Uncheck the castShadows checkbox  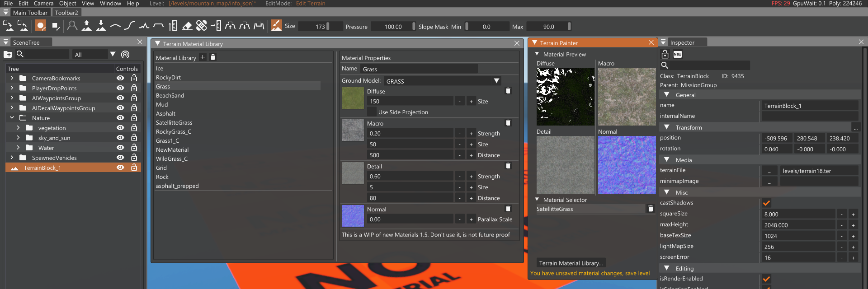pyautogui.click(x=766, y=203)
